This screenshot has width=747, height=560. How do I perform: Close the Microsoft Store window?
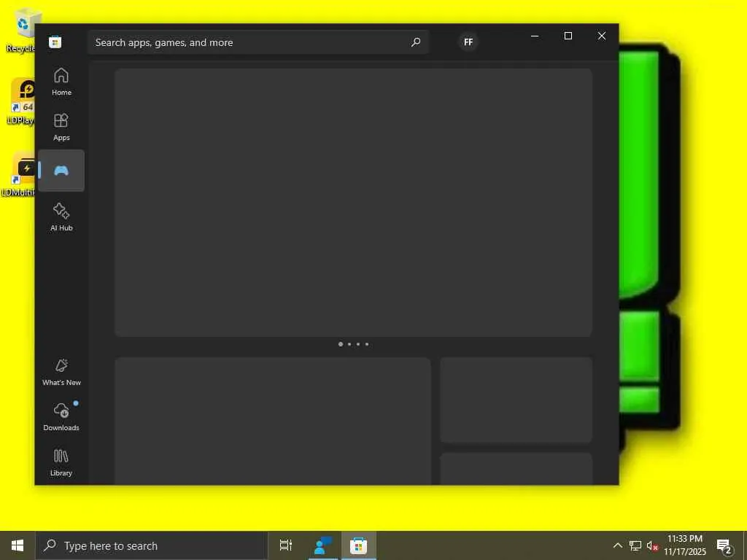602,36
